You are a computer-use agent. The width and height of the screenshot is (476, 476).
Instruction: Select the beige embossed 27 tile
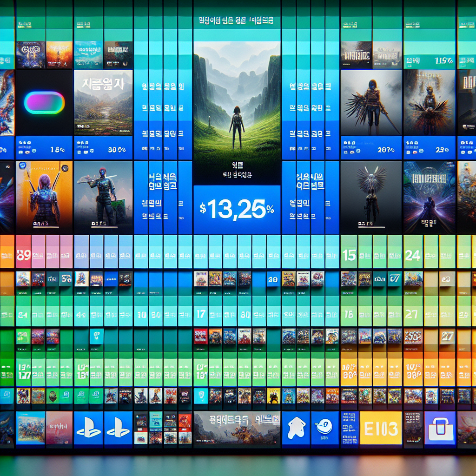pyautogui.click(x=447, y=336)
